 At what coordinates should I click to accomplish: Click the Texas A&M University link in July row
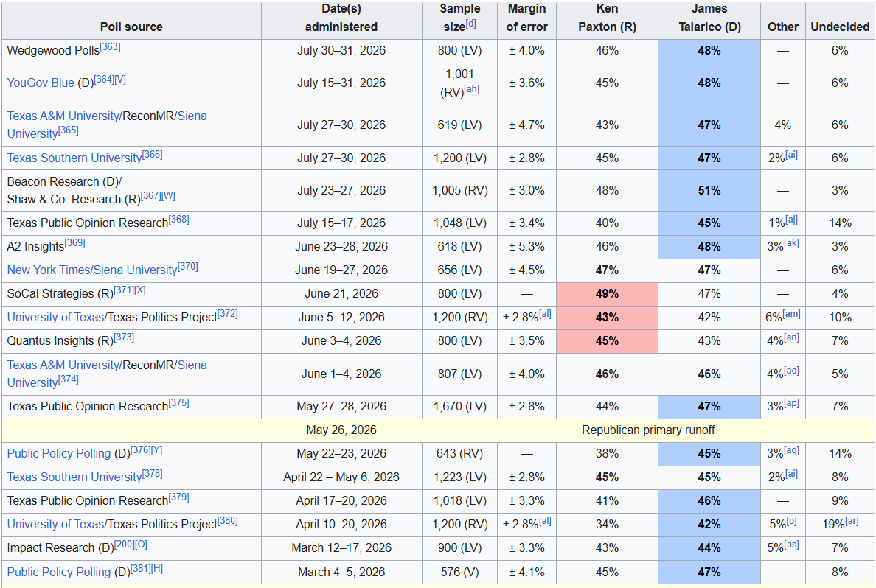pos(63,116)
